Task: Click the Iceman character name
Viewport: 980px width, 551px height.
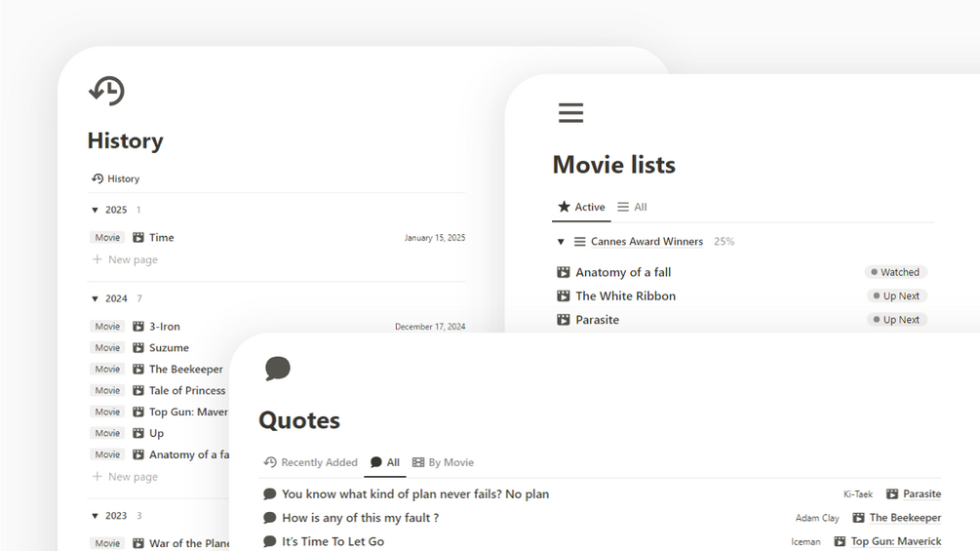Action: pos(805,541)
